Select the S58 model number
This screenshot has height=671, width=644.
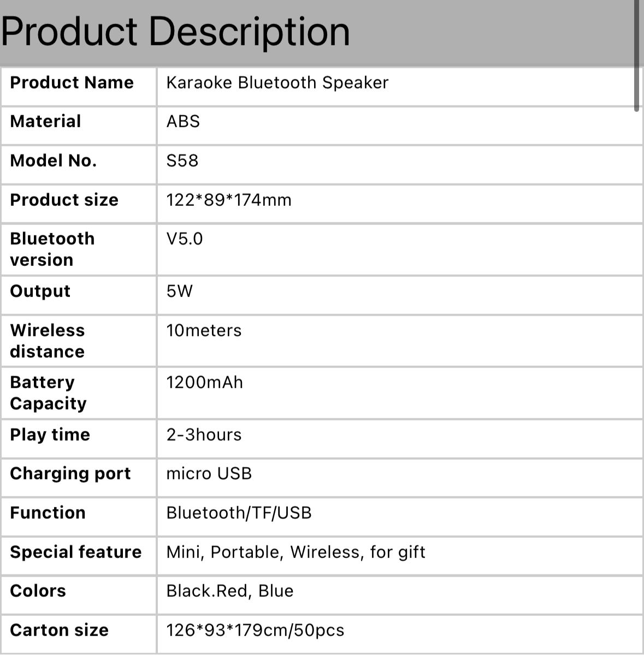click(x=182, y=161)
